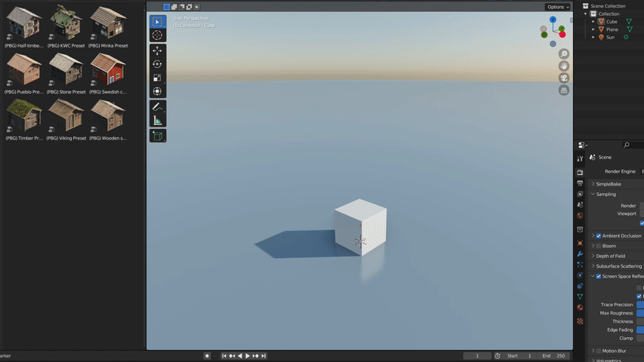The image size is (644, 362).
Task: Activate the 3D Cursor tool
Action: 157,35
